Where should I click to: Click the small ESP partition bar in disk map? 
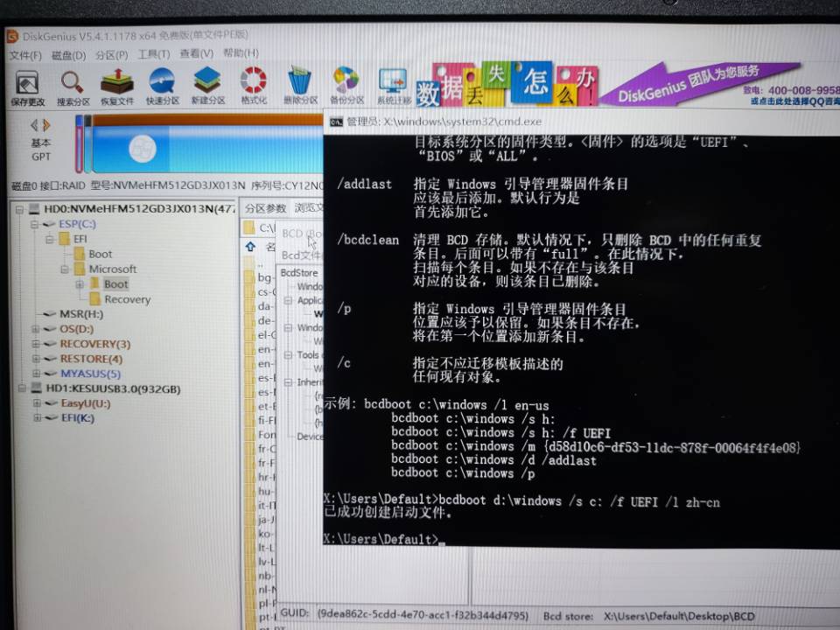(x=80, y=144)
